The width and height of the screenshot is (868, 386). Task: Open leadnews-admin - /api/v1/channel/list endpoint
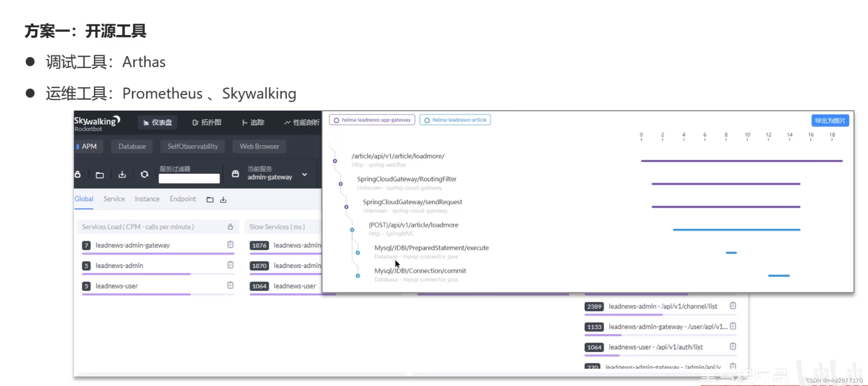click(663, 307)
